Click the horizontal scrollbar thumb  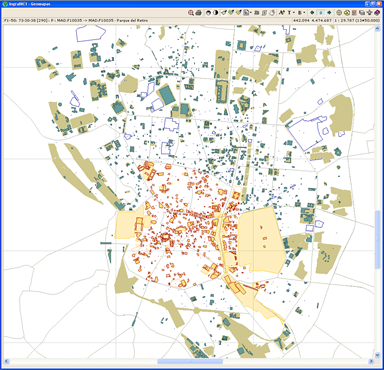190,361
